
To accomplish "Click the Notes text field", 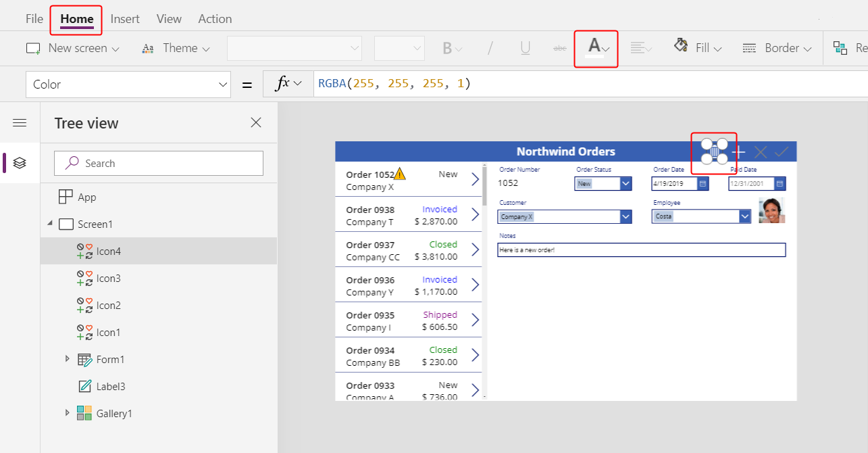I will pos(642,249).
